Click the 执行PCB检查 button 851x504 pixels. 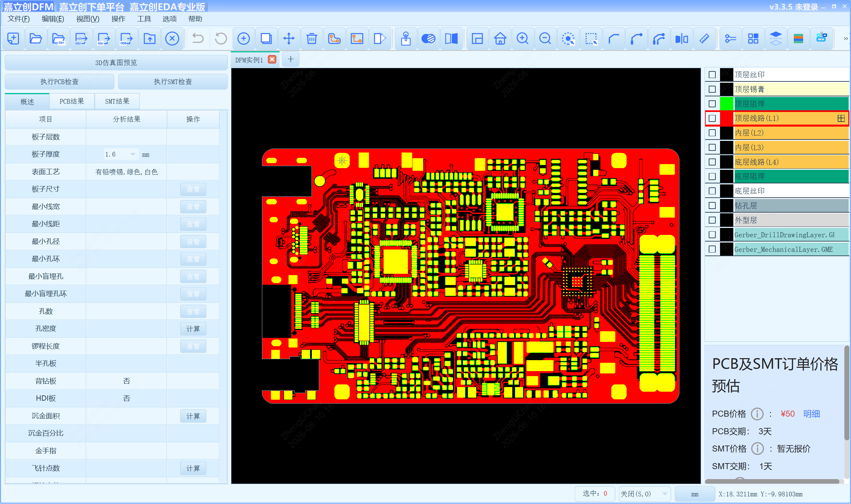tap(59, 81)
